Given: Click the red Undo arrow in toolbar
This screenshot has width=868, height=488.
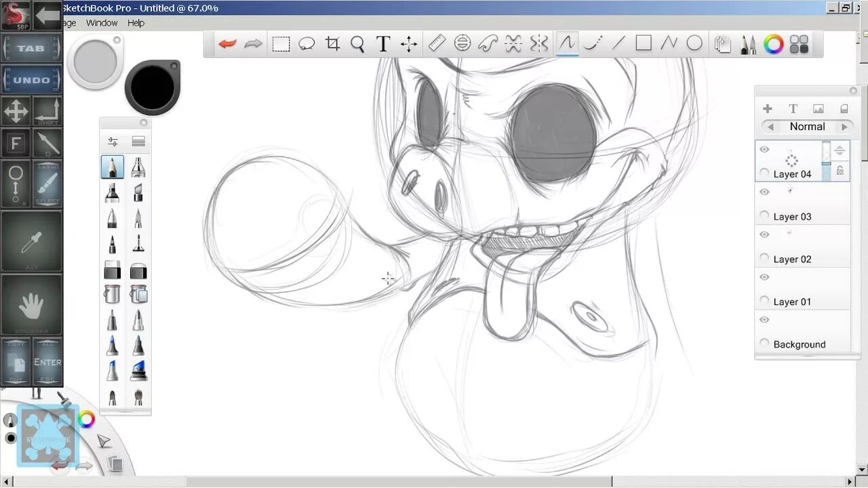Looking at the screenshot, I should 227,44.
